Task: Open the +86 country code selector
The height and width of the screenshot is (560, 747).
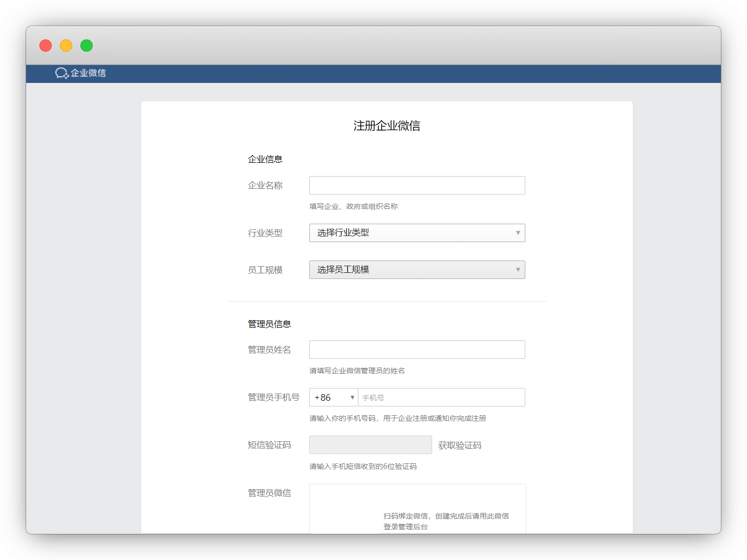Action: [334, 398]
